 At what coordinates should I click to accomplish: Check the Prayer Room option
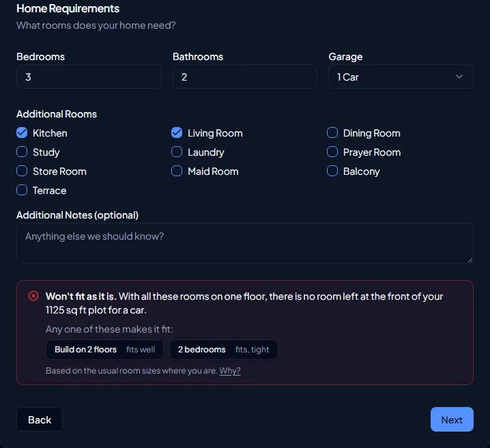point(332,152)
